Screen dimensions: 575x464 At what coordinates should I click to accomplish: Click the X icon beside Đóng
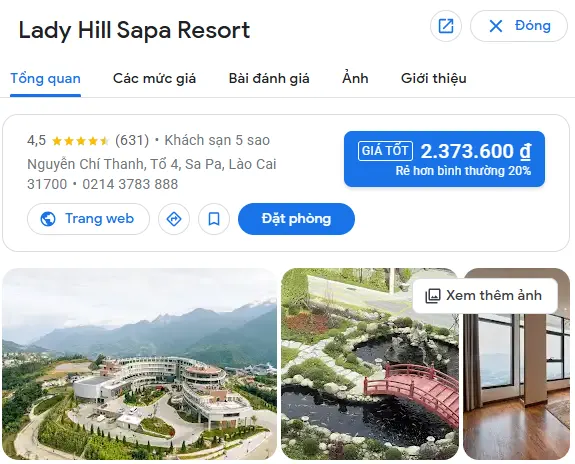coord(496,26)
